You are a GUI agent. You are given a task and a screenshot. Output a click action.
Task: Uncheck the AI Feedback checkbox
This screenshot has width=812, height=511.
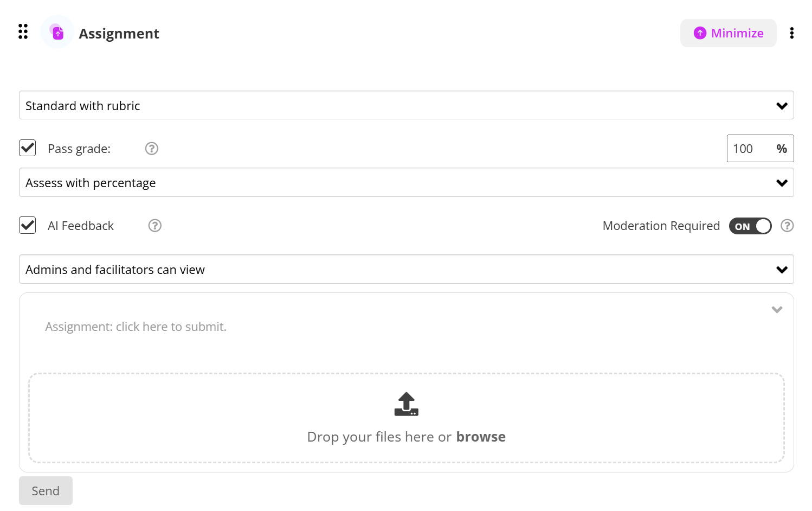point(28,225)
